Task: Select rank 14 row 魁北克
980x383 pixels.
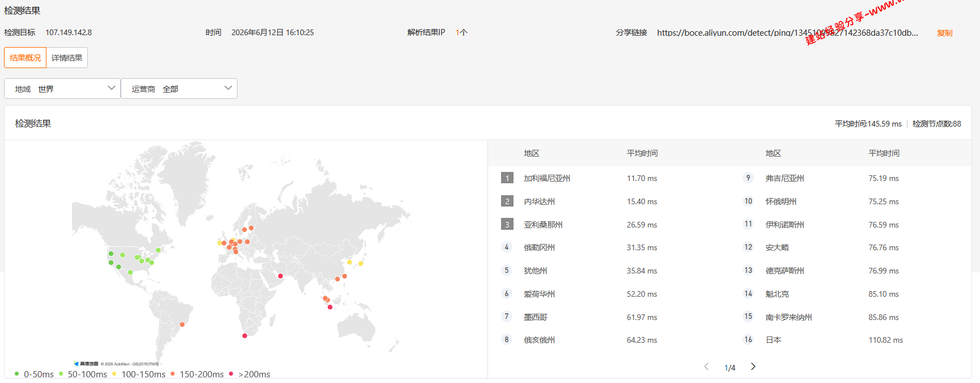Action: (x=850, y=294)
